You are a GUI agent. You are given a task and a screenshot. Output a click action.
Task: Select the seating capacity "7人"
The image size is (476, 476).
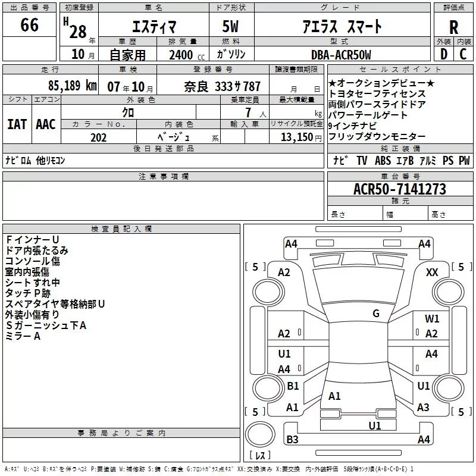pos(255,113)
